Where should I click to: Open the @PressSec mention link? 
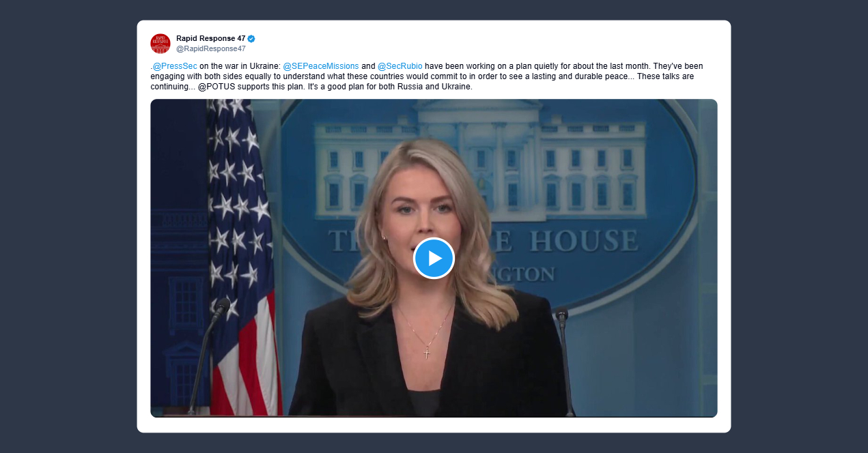click(175, 66)
